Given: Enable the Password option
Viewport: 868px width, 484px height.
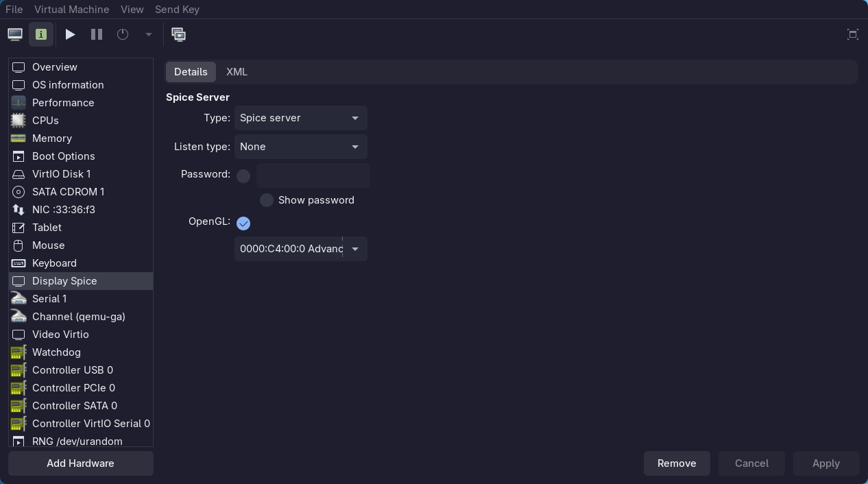Looking at the screenshot, I should pos(243,176).
